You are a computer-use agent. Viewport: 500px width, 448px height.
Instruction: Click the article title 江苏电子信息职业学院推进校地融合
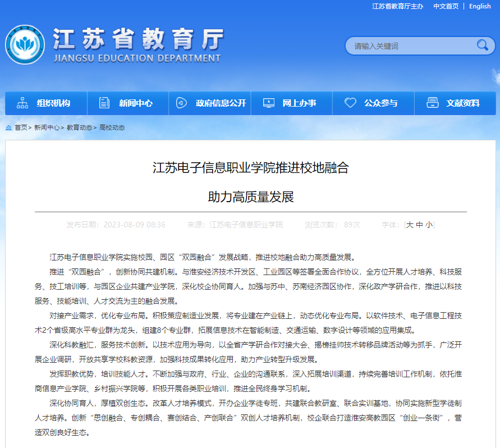tap(251, 168)
